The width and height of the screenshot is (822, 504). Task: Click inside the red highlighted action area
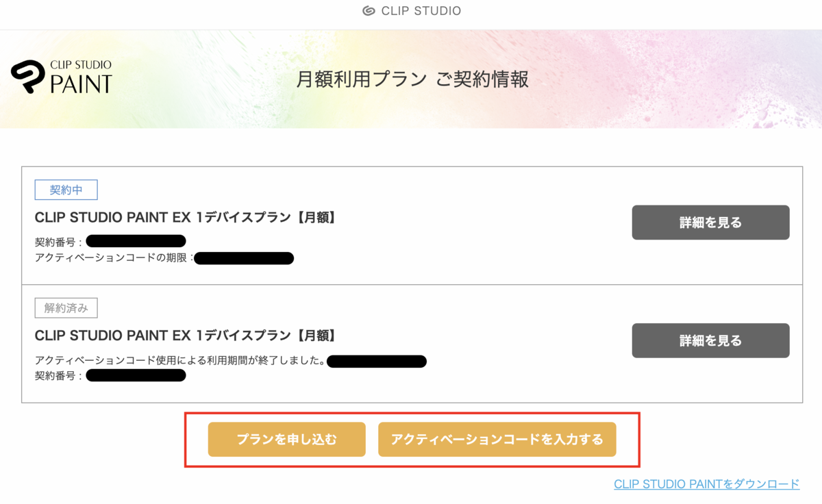411,439
